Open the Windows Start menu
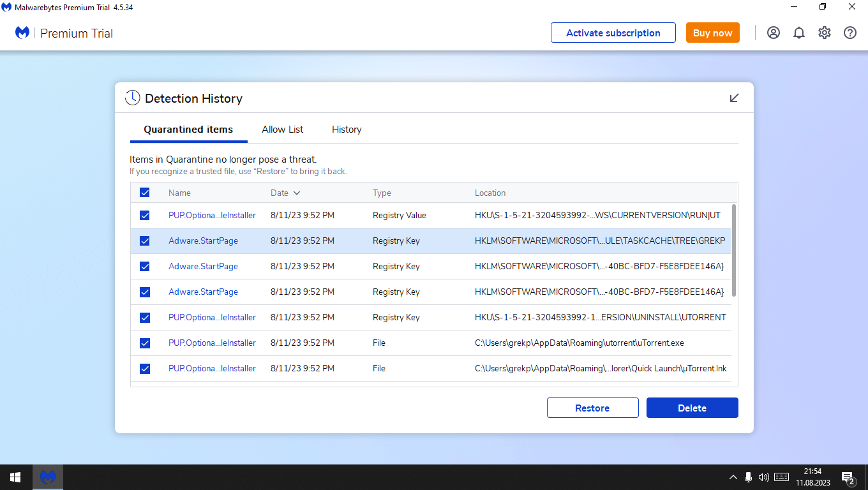This screenshot has height=490, width=868. coord(15,477)
